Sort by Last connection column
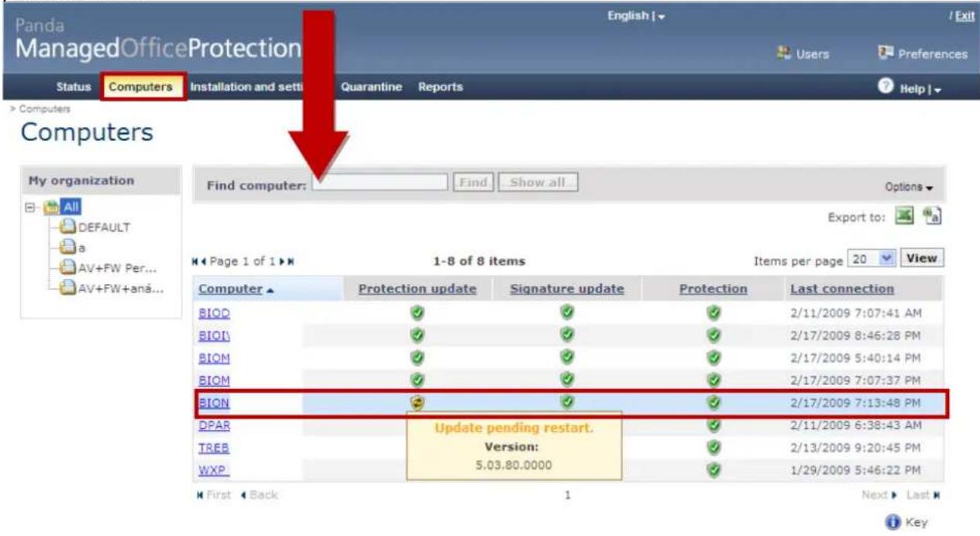 (x=842, y=289)
